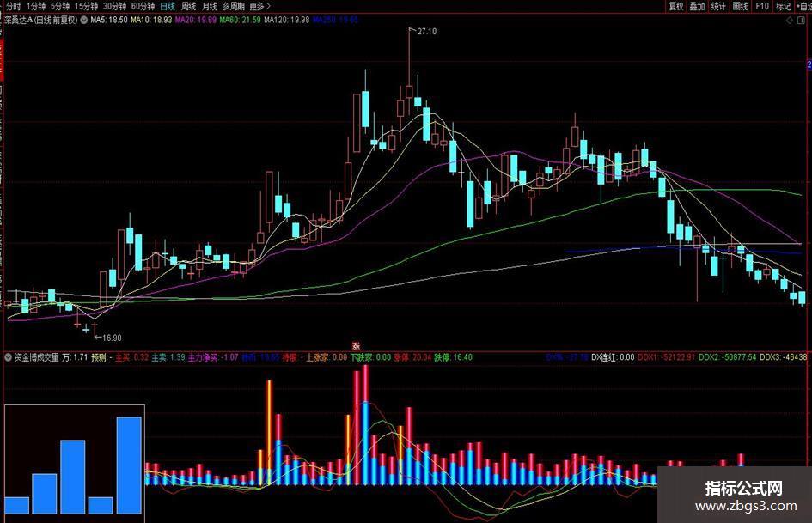Click the 涨停: 20.04 value
812x523 pixels.
[x=412, y=357]
